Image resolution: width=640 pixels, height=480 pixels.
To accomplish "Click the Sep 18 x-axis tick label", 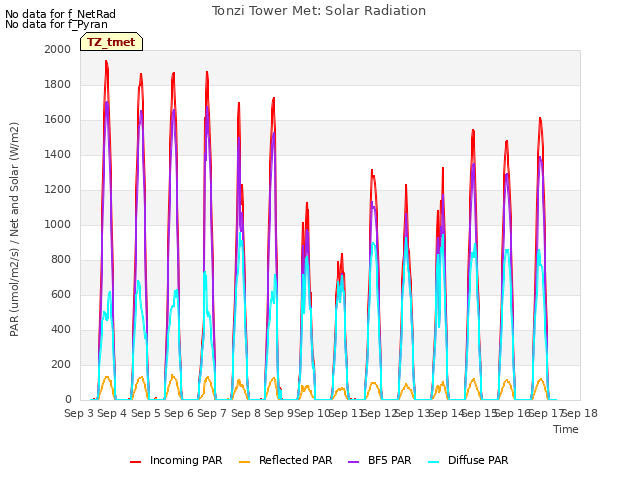I will tap(580, 413).
